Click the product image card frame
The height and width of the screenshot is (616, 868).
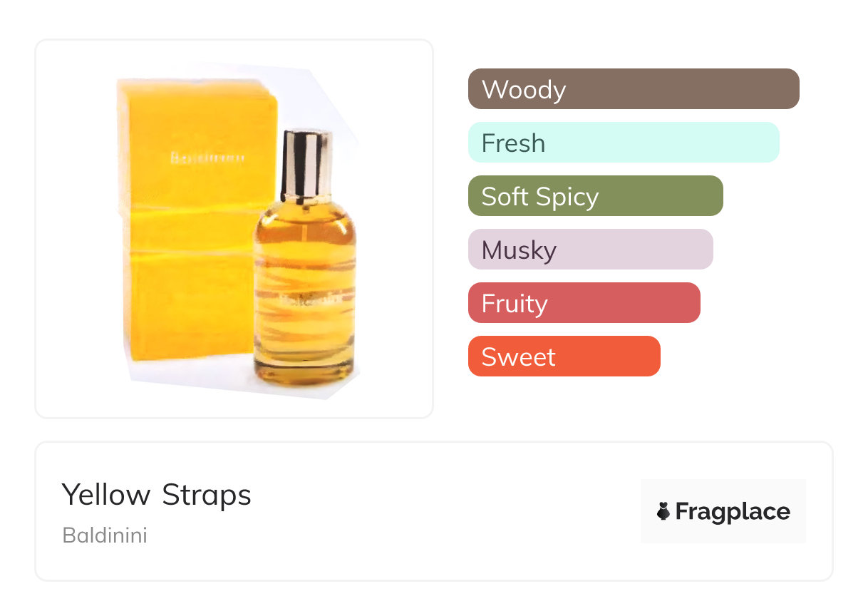point(234,229)
